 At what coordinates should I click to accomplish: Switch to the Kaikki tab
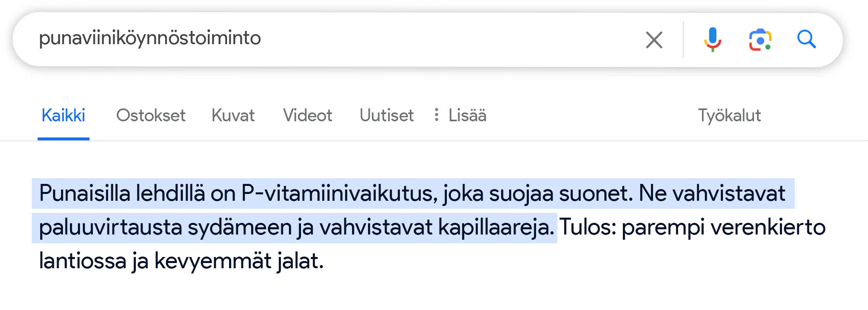point(63,116)
